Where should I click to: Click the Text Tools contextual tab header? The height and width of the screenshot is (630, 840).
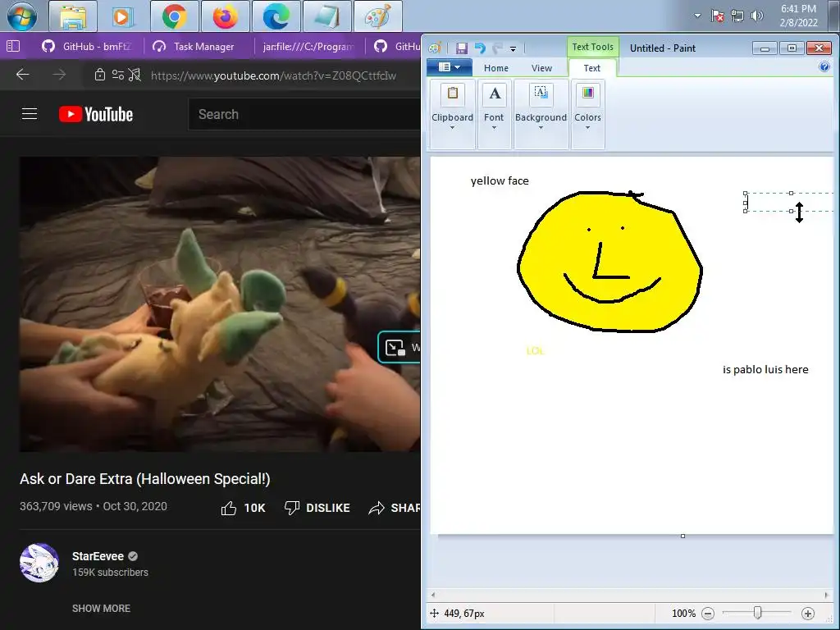coord(592,47)
